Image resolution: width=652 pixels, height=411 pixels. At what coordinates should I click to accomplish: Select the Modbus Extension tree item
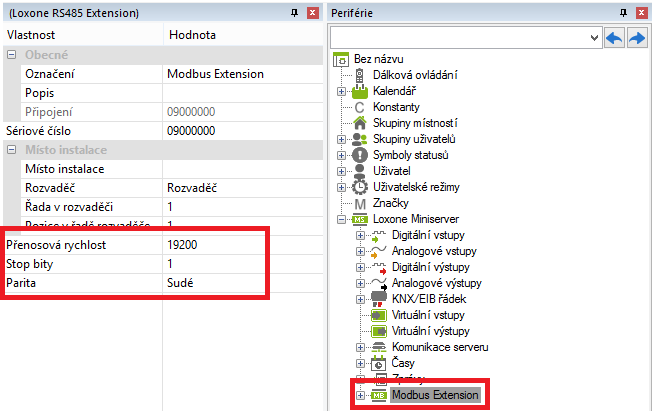click(435, 395)
